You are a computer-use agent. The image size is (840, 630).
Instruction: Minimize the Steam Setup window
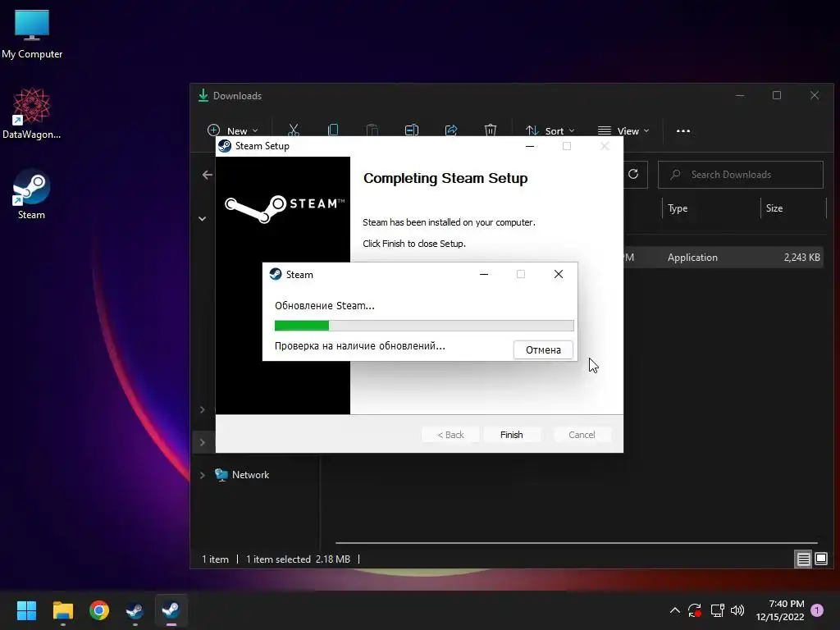tap(530, 146)
